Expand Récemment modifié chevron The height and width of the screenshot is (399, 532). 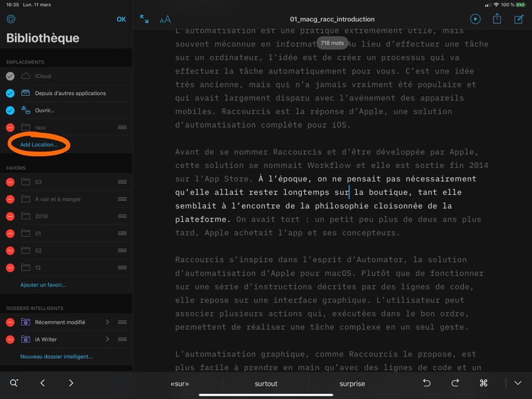[x=107, y=322]
